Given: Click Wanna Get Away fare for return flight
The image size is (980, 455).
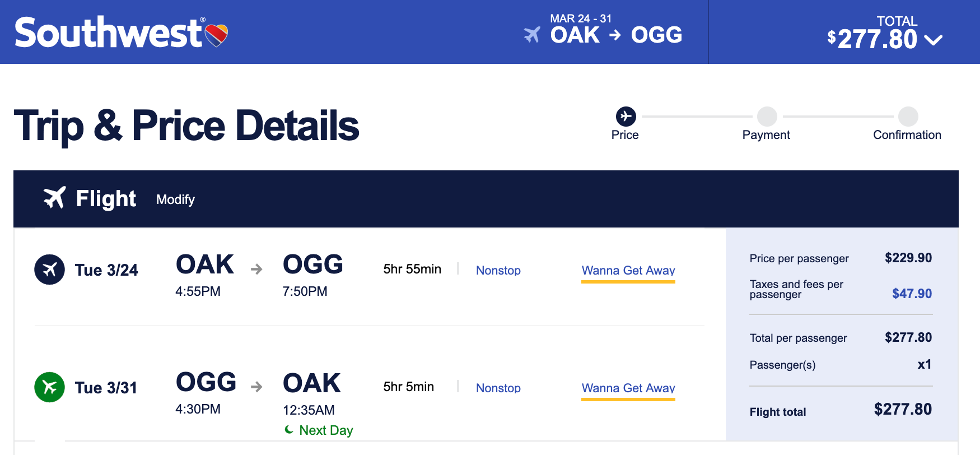Looking at the screenshot, I should (628, 388).
